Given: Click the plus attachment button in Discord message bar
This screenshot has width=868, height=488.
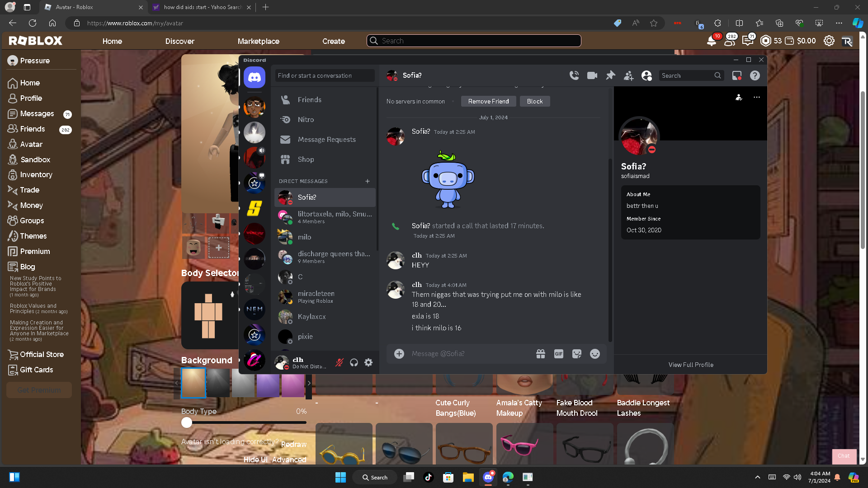Looking at the screenshot, I should (399, 354).
